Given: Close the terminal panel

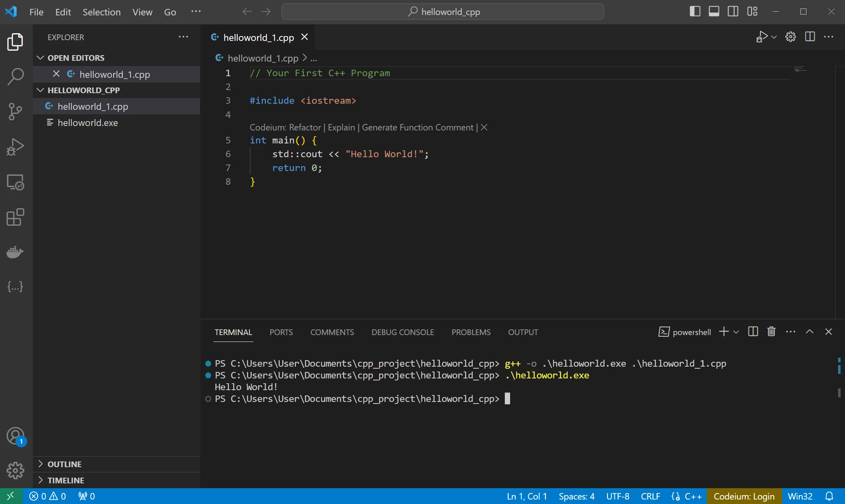Looking at the screenshot, I should coord(829,332).
